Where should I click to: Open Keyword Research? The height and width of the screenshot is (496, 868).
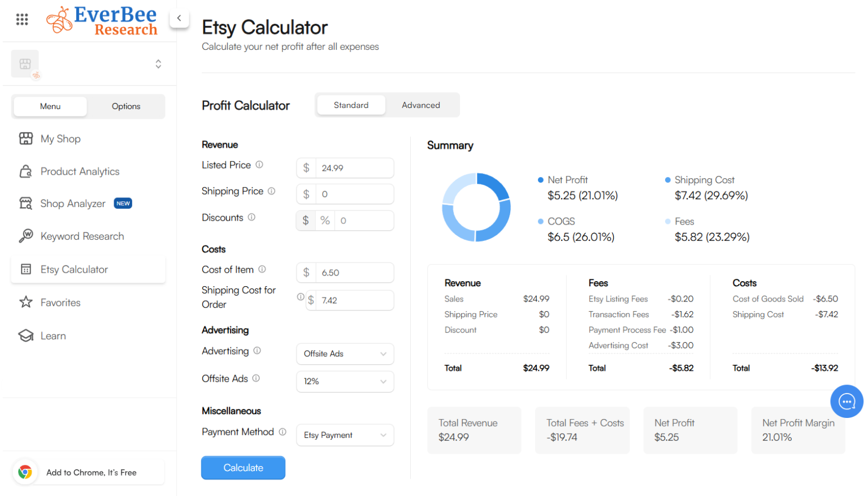coord(82,236)
